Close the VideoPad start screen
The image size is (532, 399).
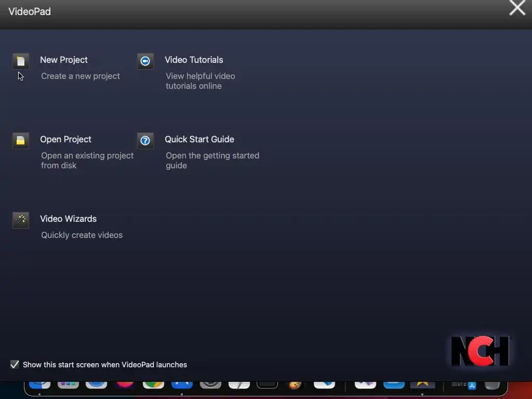tap(517, 8)
